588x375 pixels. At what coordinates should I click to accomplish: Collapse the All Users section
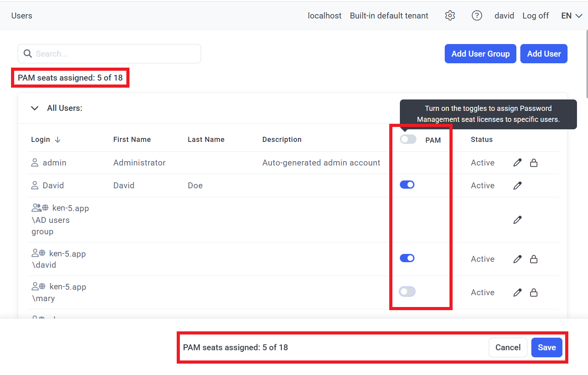(35, 108)
